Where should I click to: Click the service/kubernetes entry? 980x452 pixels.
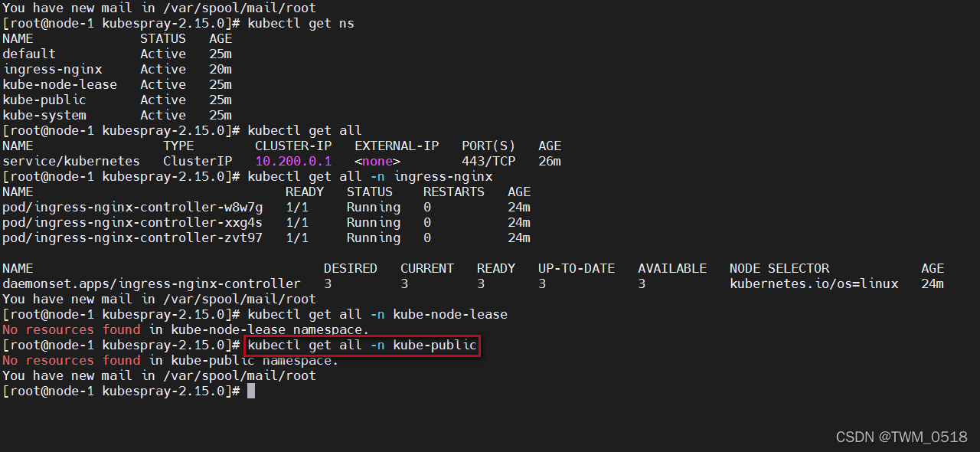(70, 162)
